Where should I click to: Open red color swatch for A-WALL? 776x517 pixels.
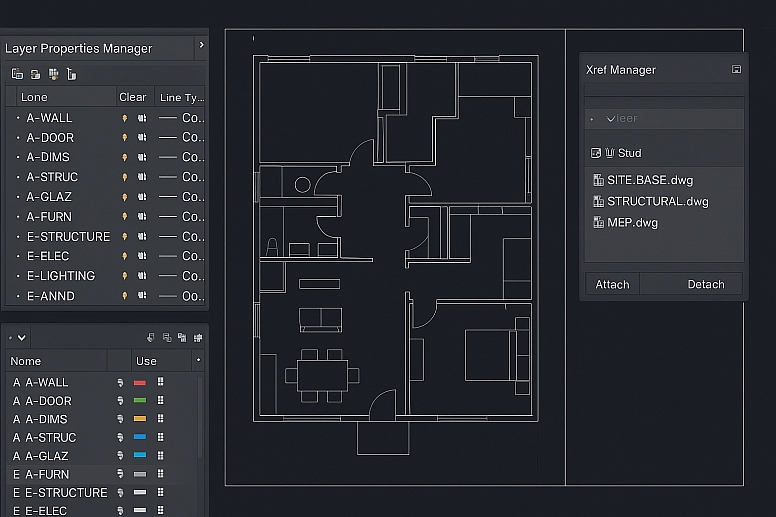click(x=140, y=382)
